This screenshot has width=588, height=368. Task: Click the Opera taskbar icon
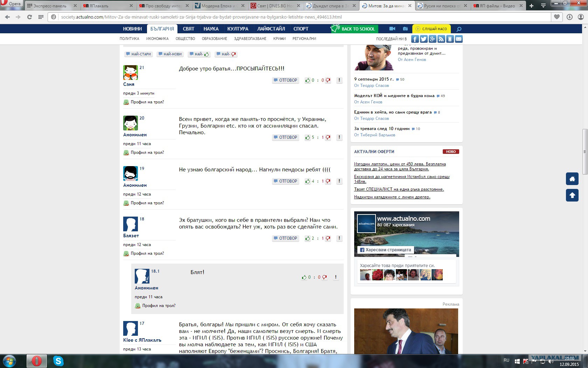[36, 361]
